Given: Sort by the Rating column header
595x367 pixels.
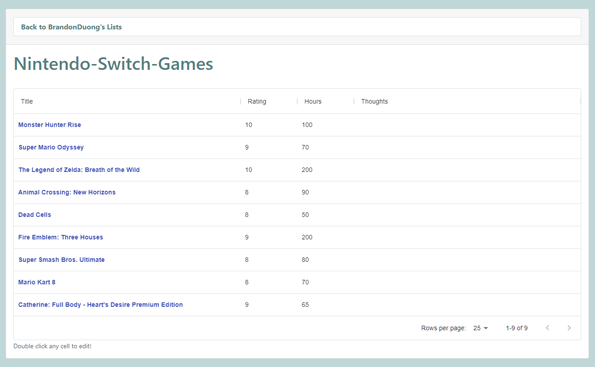Looking at the screenshot, I should (x=257, y=101).
